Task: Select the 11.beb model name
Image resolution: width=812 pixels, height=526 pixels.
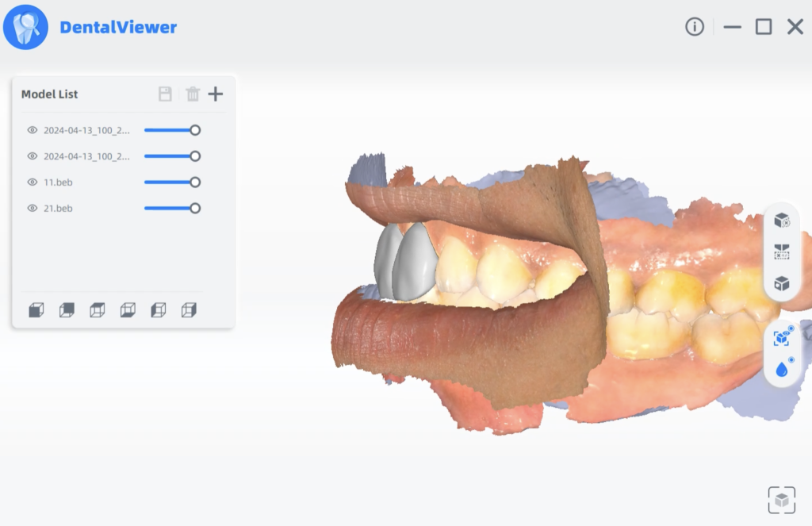Action: pos(58,182)
